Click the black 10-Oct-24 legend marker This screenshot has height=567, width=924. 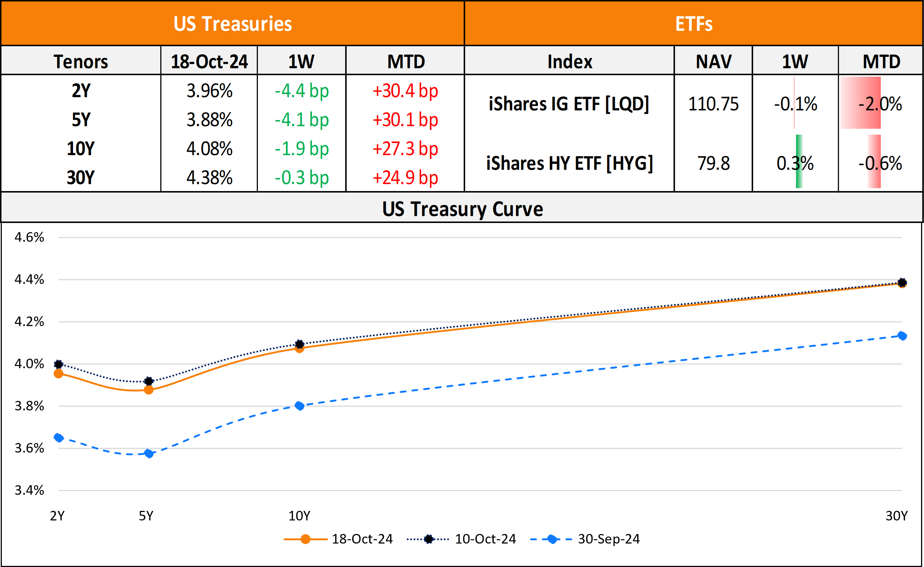pos(428,539)
